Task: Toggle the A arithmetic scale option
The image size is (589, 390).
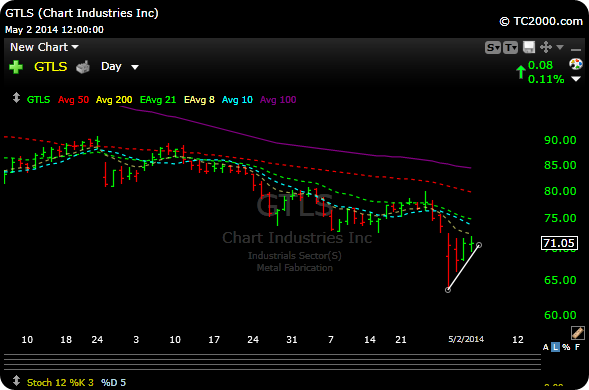Action: pyautogui.click(x=545, y=347)
